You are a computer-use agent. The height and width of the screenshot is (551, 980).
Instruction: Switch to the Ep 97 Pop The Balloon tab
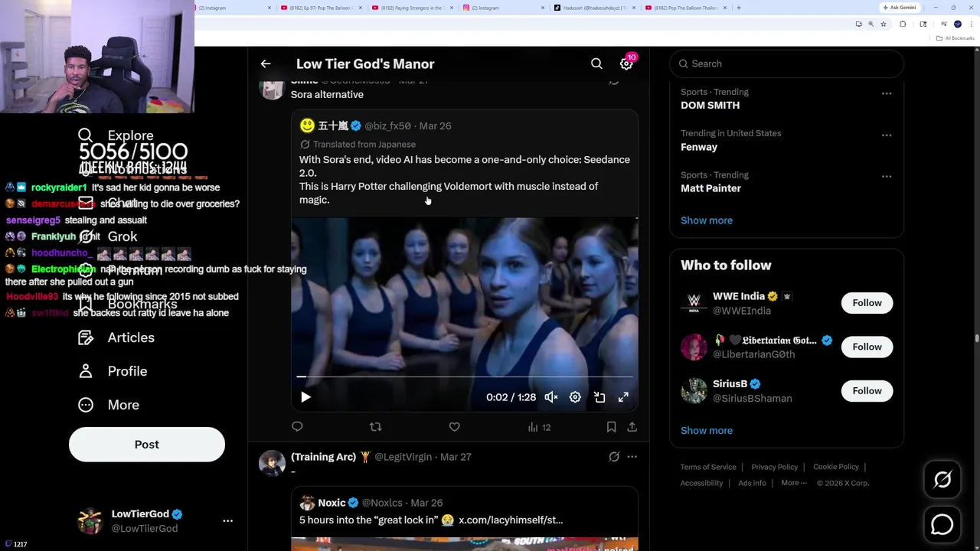[322, 8]
